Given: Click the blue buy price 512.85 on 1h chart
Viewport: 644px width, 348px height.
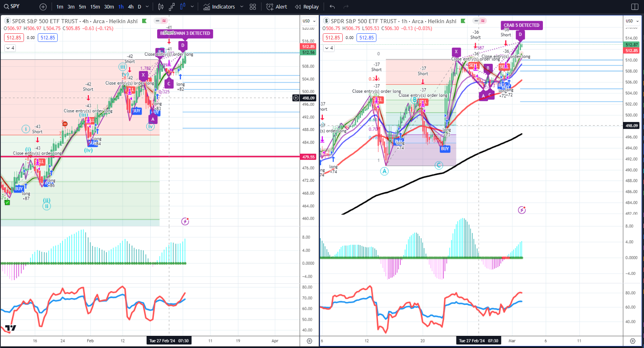Looking at the screenshot, I should tap(366, 38).
